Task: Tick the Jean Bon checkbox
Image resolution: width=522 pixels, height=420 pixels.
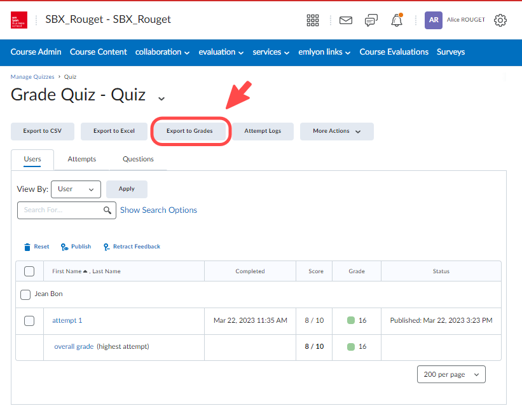Action: pyautogui.click(x=25, y=295)
